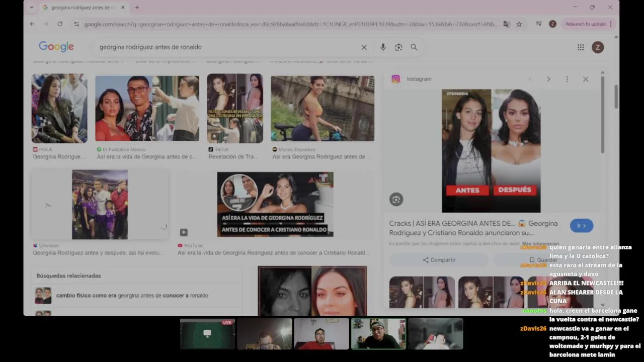
Task: Open Georgina Rodriguez antes y después Univision link
Action: pos(99,253)
